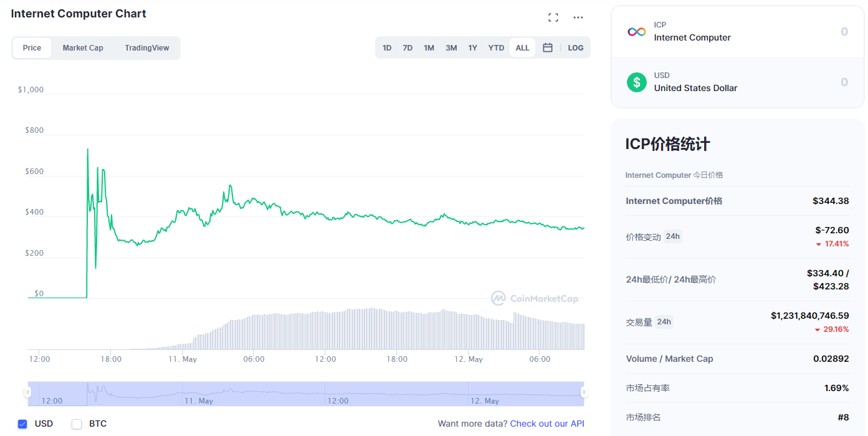Enable the BTC checkbox
Image resolution: width=868 pixels, height=436 pixels.
point(77,424)
